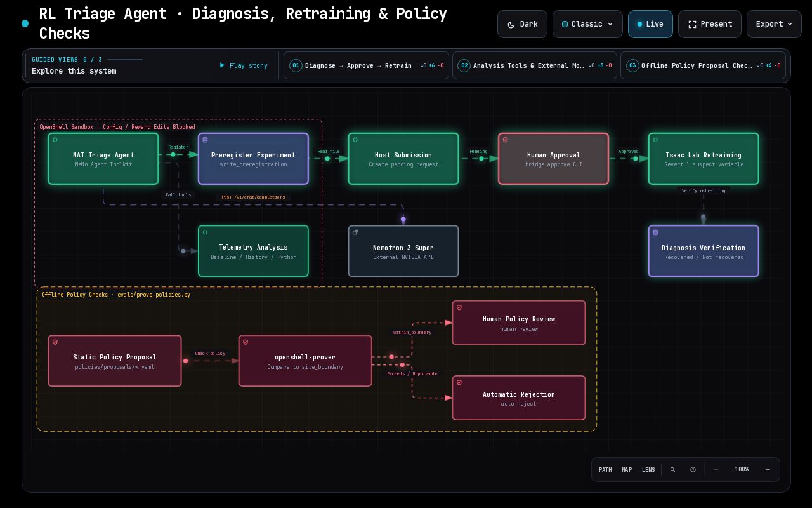This screenshot has width=812, height=508.
Task: Click the shield icon on Human Approval
Action: [x=505, y=140]
